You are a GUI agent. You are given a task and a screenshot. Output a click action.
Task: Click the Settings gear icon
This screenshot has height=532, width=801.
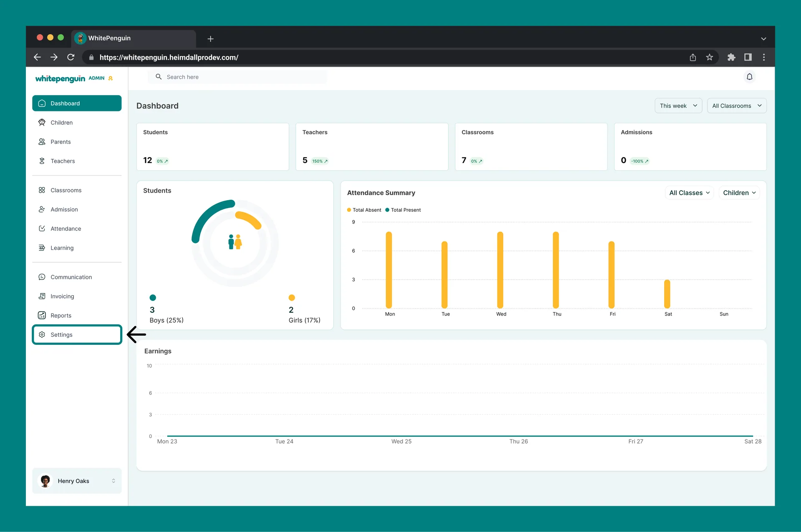click(42, 334)
